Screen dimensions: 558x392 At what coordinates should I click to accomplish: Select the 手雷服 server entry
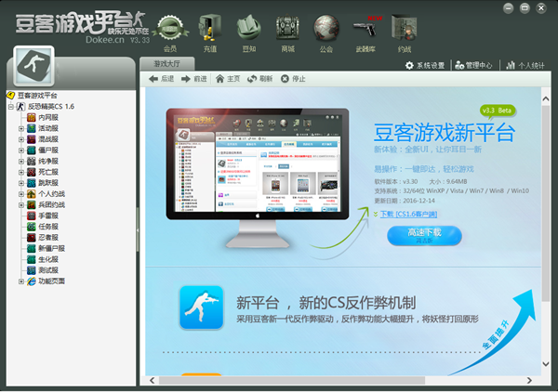coord(48,216)
